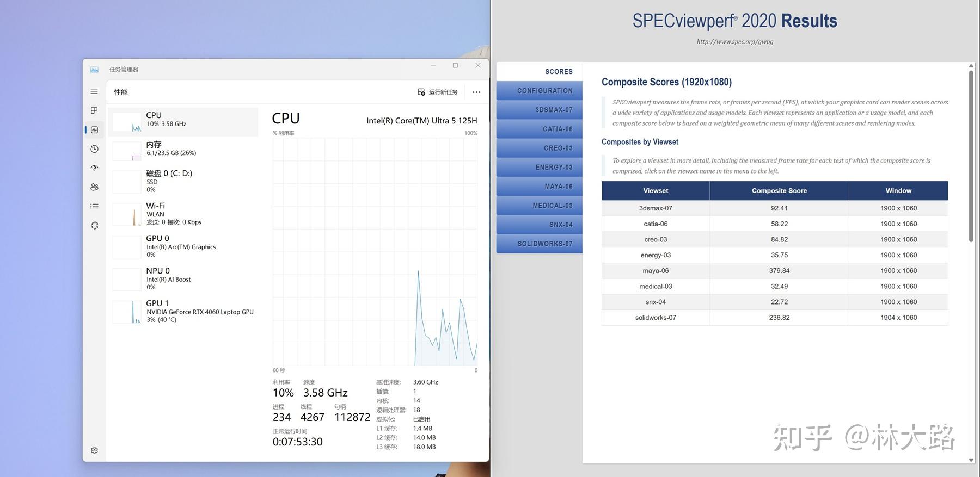Viewport: 980px width, 477px height.
Task: Click the 性能 page heading
Action: click(121, 92)
